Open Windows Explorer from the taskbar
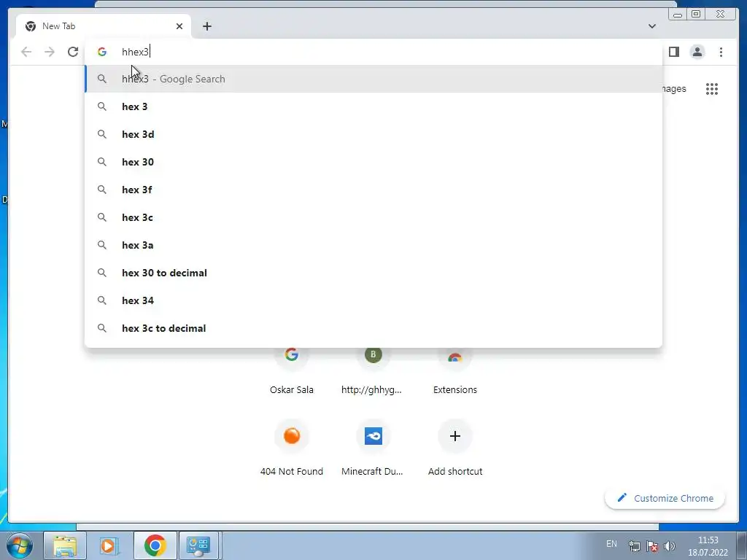This screenshot has width=747, height=560. pyautogui.click(x=65, y=545)
